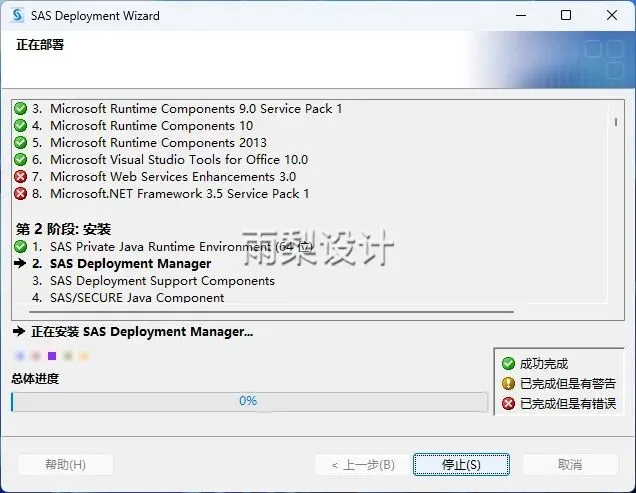Click green check icon beside Runtime Components 2013
This screenshot has height=493, width=636.
[x=20, y=143]
